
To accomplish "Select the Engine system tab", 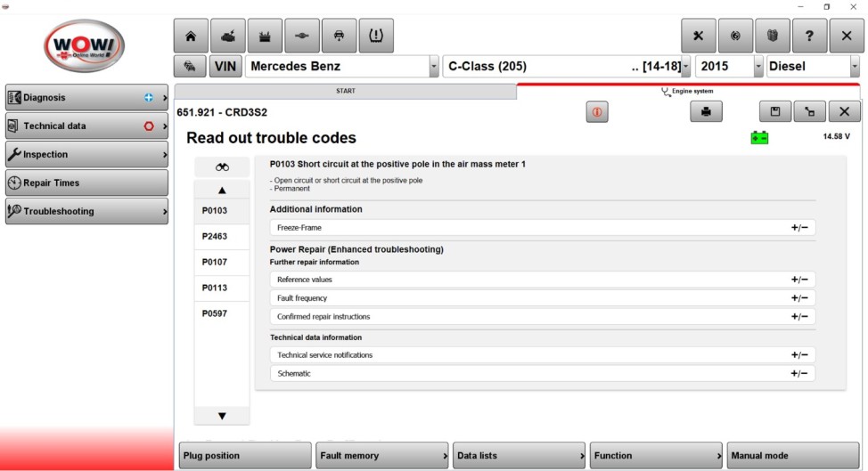I will tap(687, 91).
